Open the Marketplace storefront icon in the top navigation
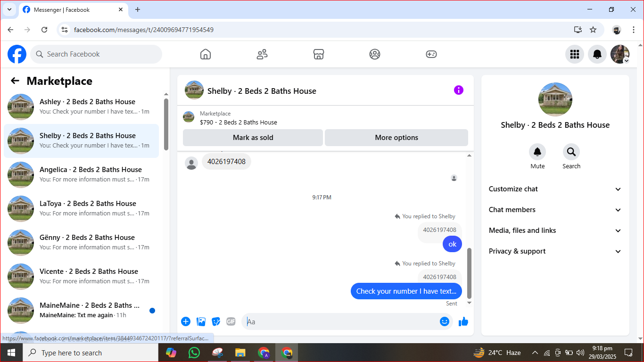 click(319, 54)
